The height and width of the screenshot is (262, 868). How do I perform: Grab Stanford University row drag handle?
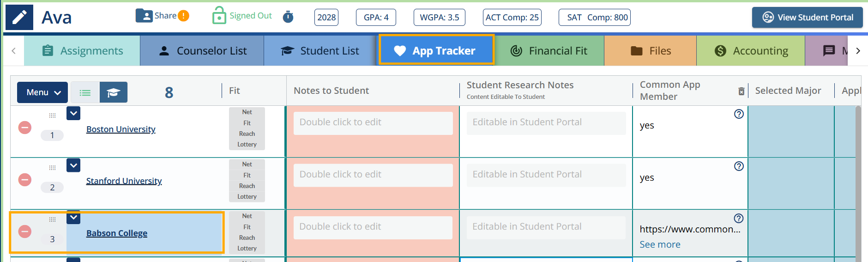coord(52,168)
